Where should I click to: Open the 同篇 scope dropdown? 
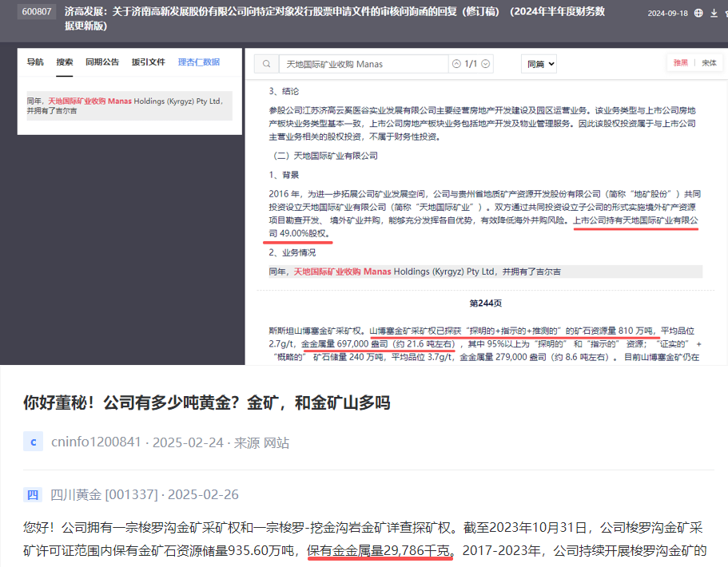[538, 64]
